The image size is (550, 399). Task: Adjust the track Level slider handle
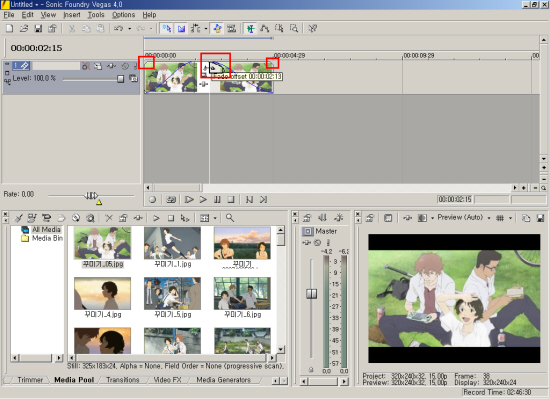120,79
